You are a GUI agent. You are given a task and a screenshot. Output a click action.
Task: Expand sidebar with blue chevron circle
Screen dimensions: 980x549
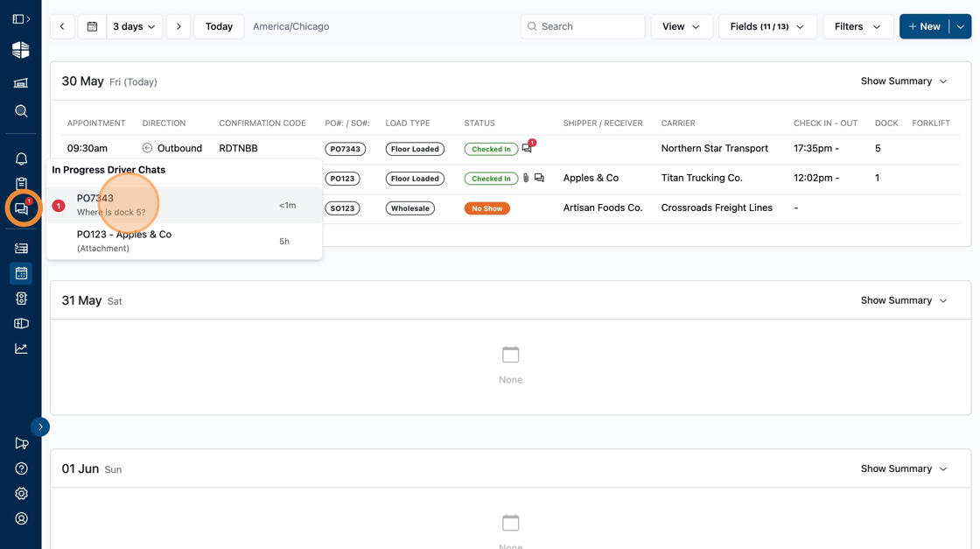(x=40, y=427)
